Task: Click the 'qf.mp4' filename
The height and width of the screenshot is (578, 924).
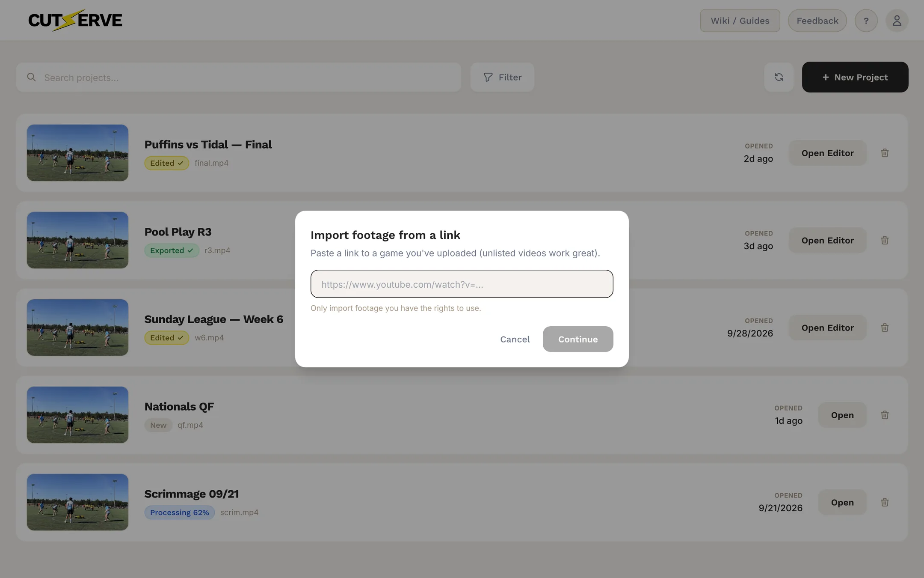Action: coord(190,425)
